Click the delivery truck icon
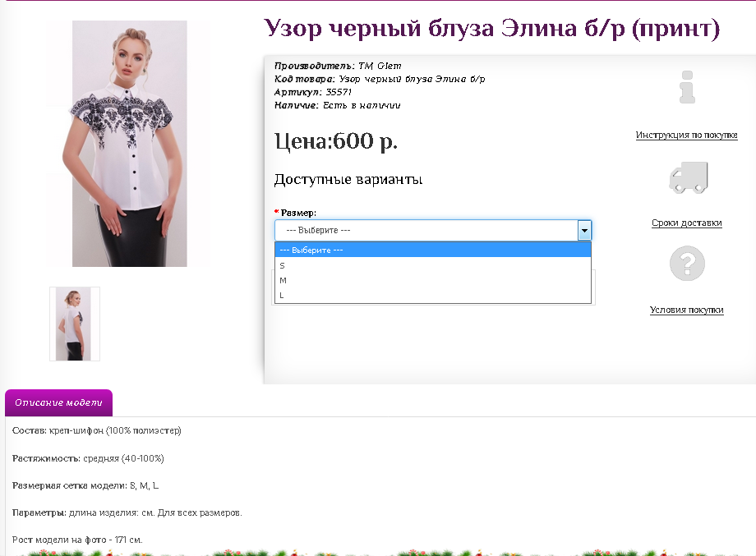The height and width of the screenshot is (556, 756). (689, 177)
